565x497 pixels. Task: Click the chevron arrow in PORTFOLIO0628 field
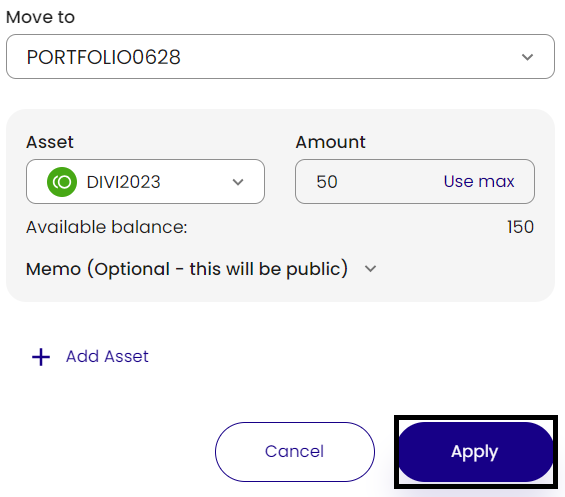527,57
